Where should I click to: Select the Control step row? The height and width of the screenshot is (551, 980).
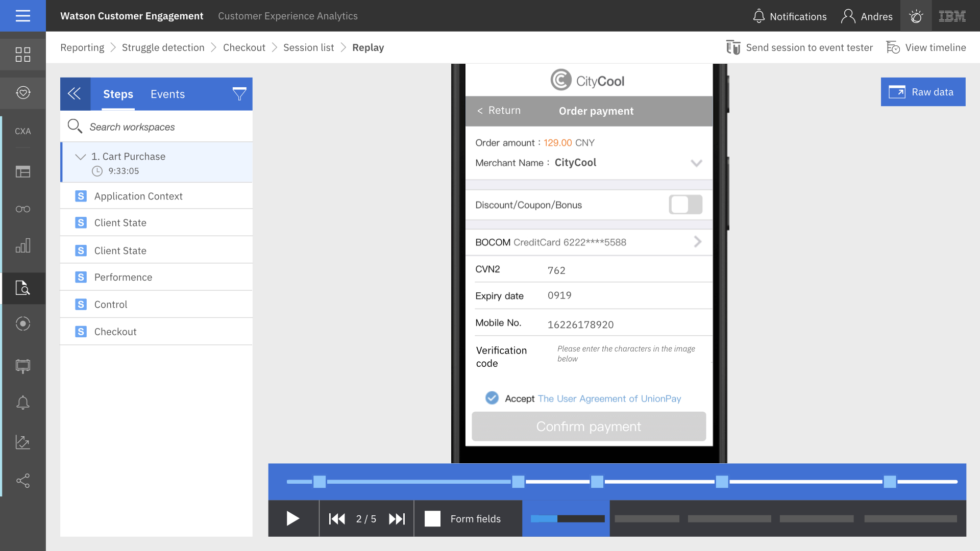pos(156,304)
